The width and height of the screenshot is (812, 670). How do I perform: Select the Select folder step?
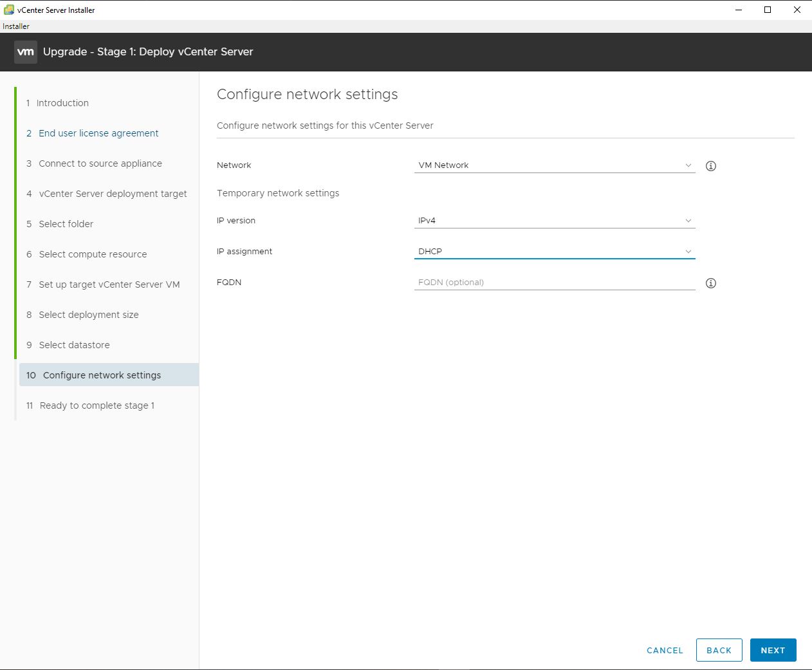point(60,224)
